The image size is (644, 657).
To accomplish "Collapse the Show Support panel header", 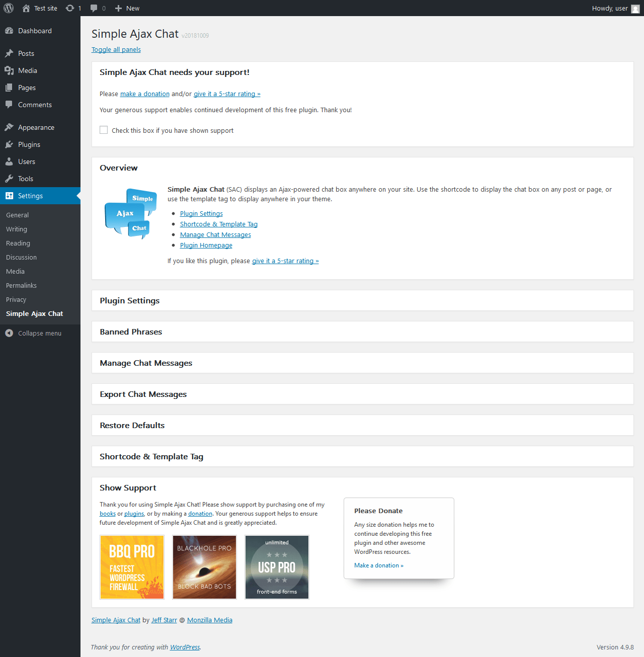I will point(362,487).
